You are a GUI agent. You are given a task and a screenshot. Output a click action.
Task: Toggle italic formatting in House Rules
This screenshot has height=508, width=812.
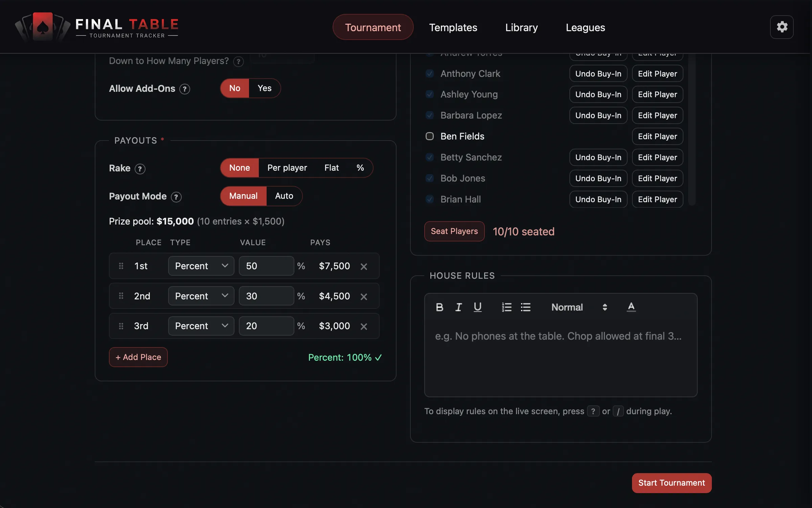(458, 307)
